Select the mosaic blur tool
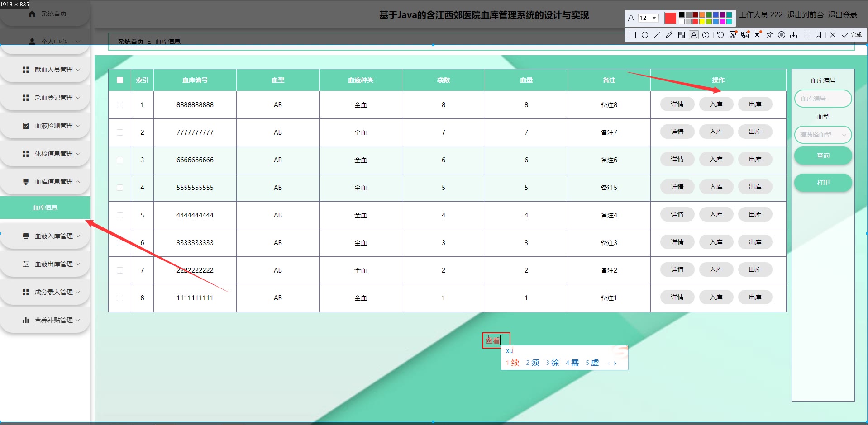Screen dimensions: 868x425 (x=682, y=35)
